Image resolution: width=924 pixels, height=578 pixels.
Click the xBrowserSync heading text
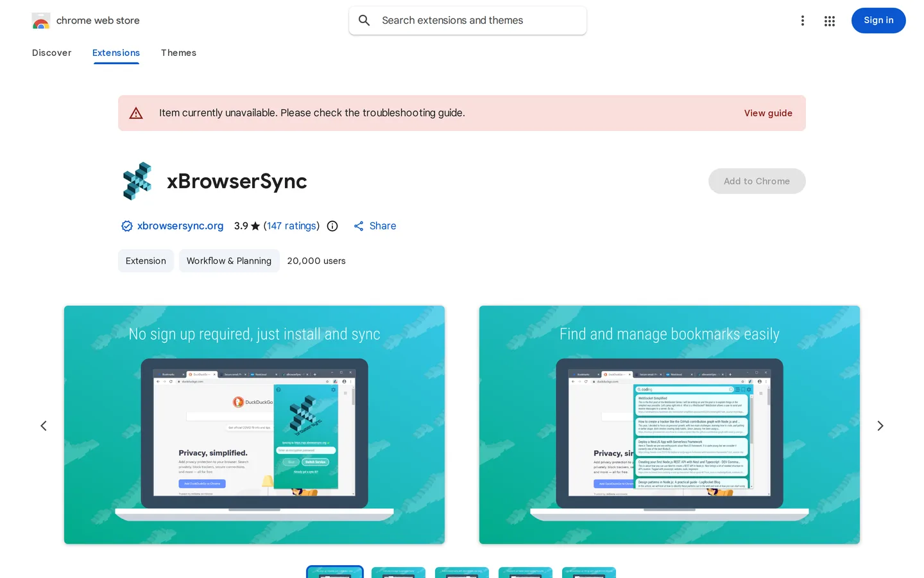click(x=237, y=181)
